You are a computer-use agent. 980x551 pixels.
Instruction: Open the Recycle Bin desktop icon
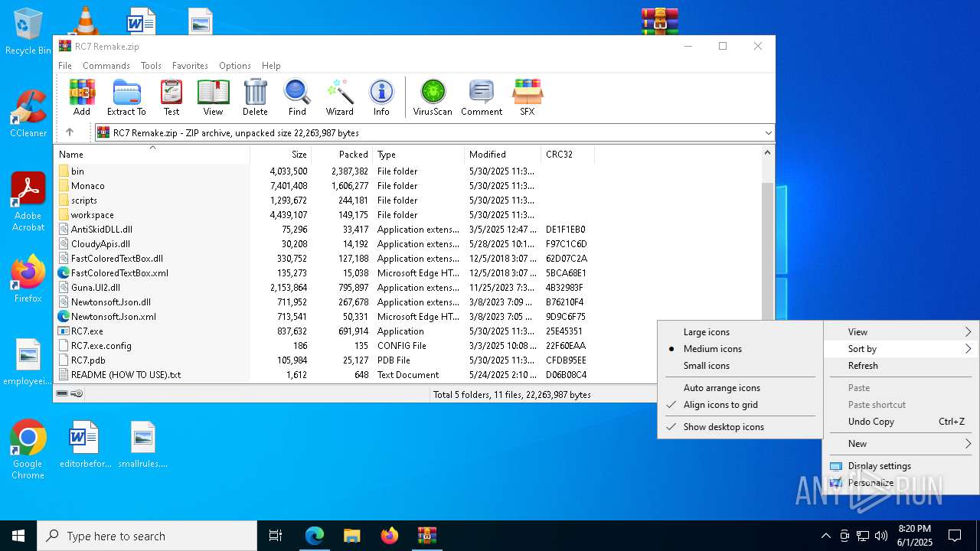click(x=28, y=31)
